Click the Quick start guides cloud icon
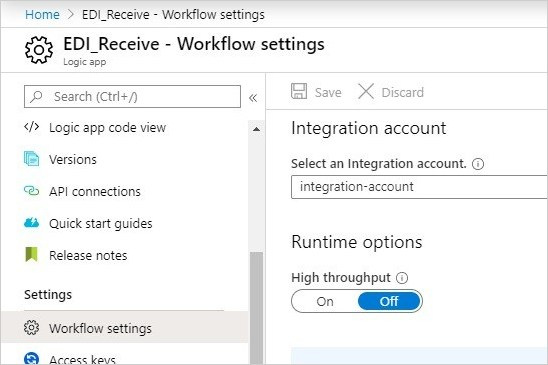The image size is (548, 365). [31, 223]
